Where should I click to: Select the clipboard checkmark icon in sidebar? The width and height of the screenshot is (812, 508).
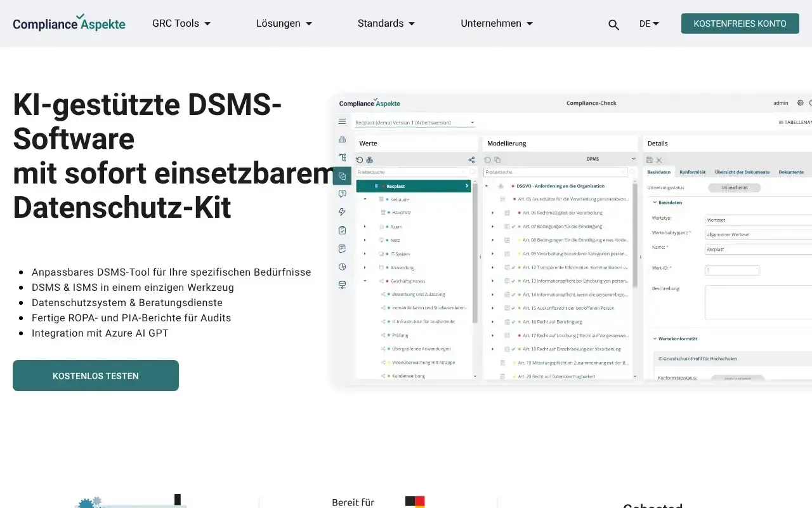pyautogui.click(x=342, y=229)
